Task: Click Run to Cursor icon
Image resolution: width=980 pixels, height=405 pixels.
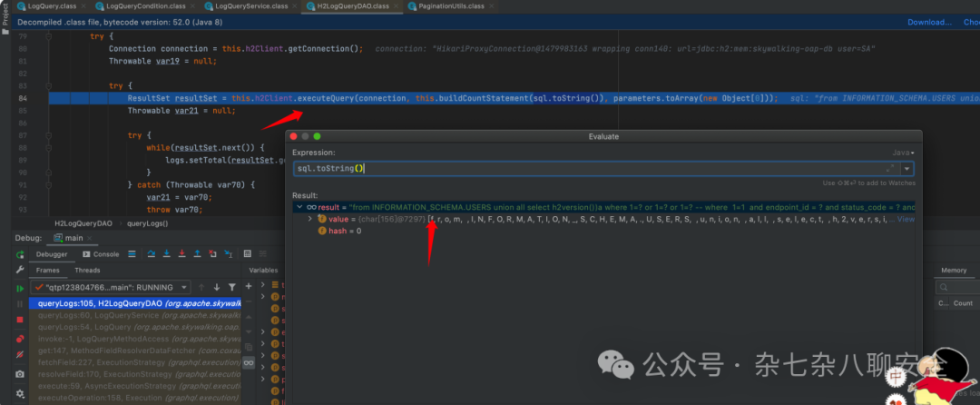Action: [228, 253]
